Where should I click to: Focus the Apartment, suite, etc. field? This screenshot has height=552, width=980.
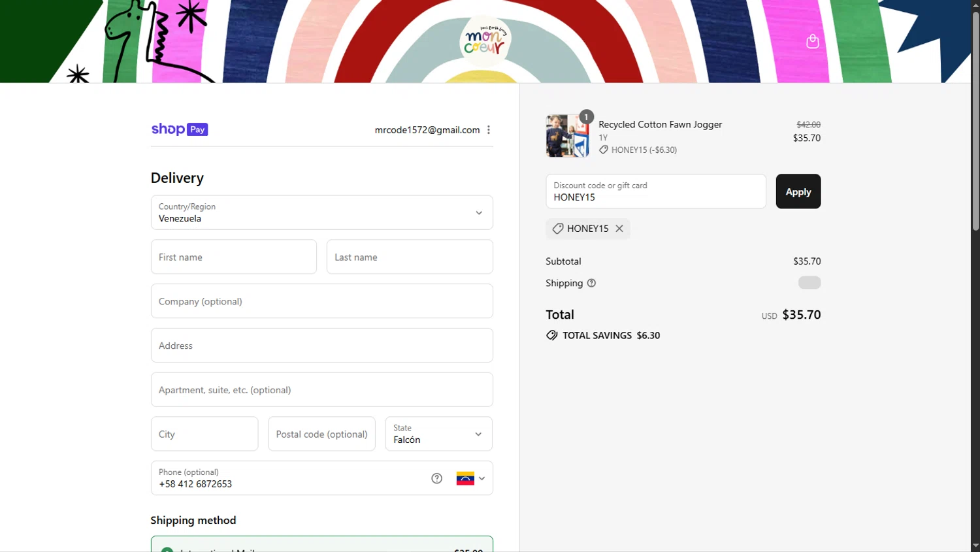point(322,390)
